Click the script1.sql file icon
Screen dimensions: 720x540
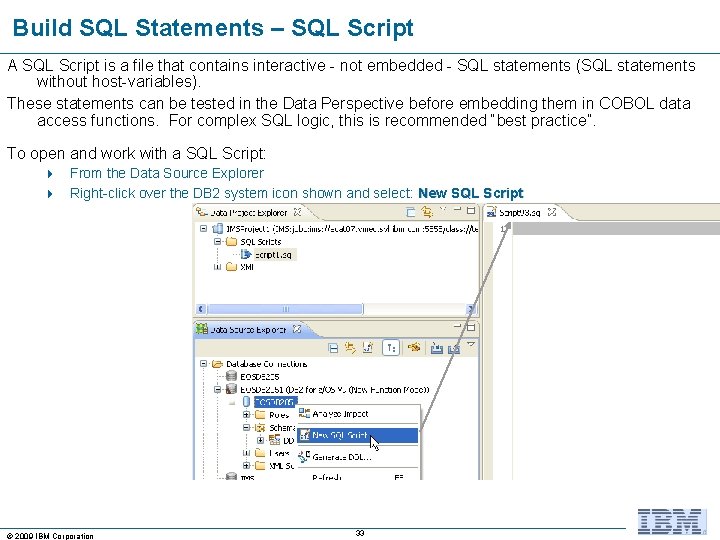246,254
